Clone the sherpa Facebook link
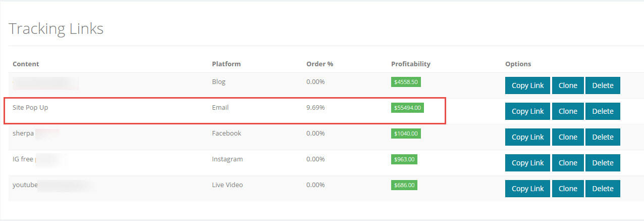 pyautogui.click(x=568, y=137)
